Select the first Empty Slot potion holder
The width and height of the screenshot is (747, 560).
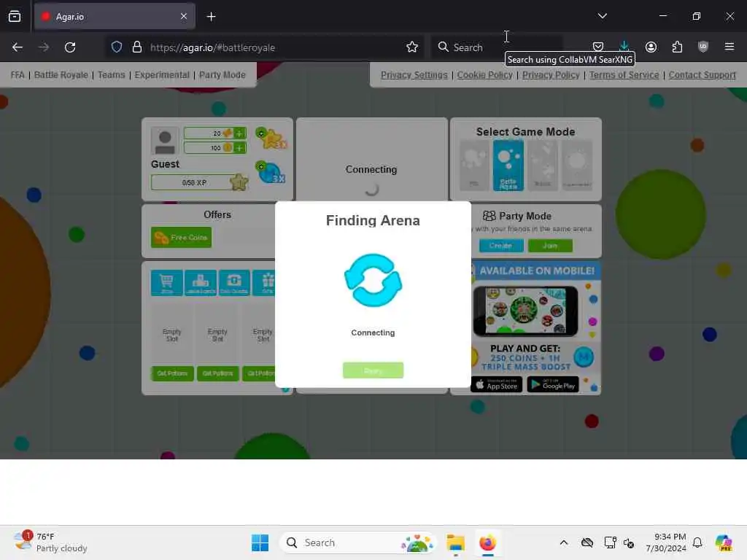point(172,335)
